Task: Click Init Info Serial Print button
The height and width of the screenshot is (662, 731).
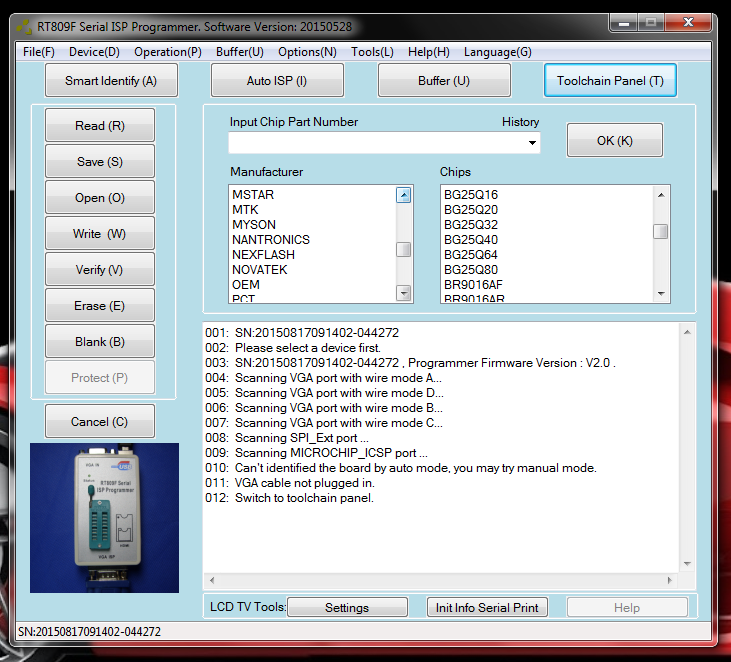Action: click(x=487, y=607)
